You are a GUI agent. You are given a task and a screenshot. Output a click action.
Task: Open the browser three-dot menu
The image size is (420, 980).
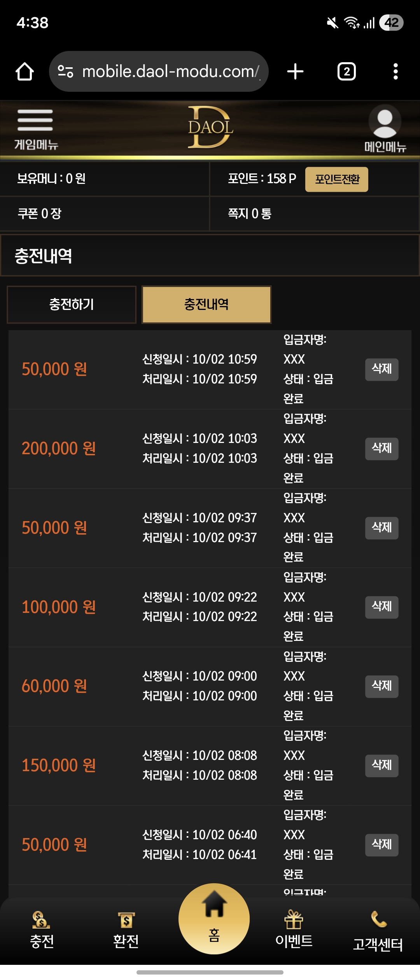(395, 72)
